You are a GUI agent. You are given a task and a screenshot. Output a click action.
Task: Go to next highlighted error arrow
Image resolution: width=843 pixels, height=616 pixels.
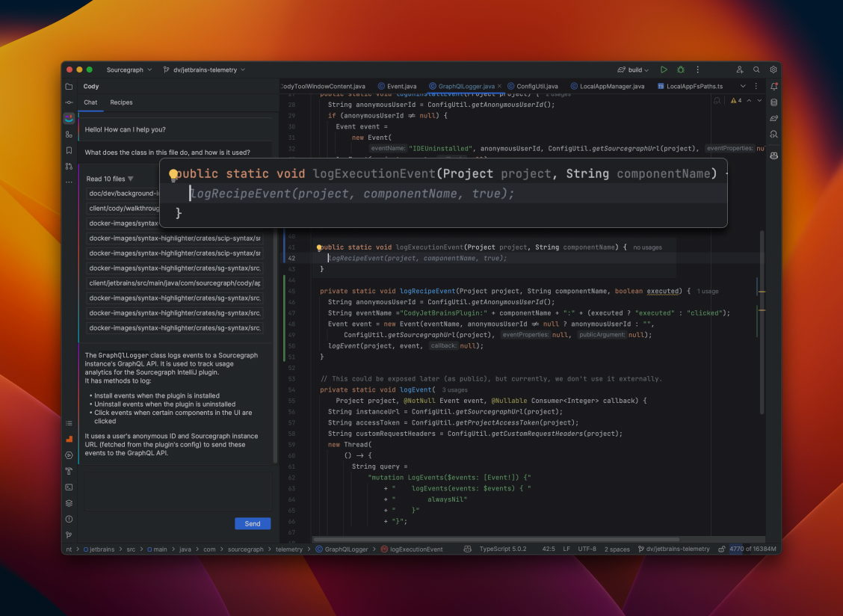(x=759, y=101)
